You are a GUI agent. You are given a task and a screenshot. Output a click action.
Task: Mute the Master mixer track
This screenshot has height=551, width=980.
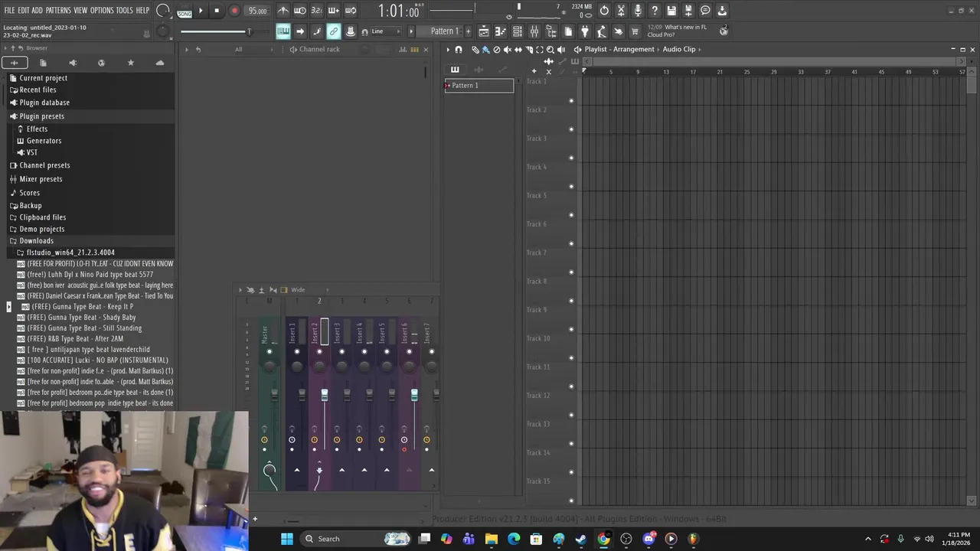point(269,352)
